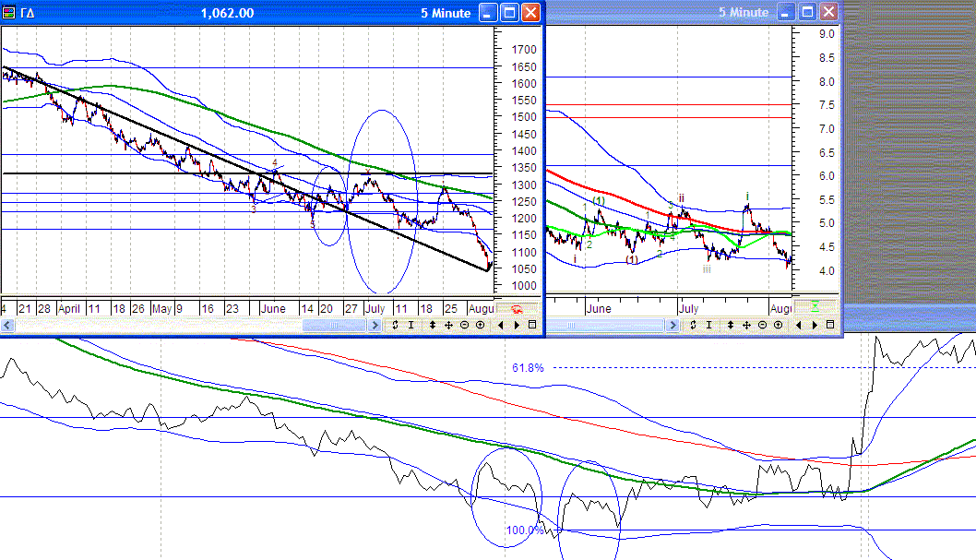Maximize the ΓΔ 5 Minute chart window

(510, 12)
